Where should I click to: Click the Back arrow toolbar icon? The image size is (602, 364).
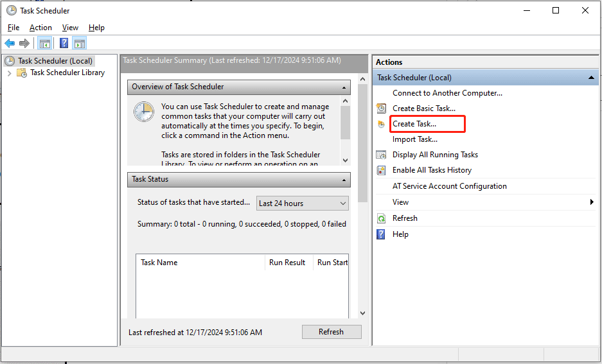pos(10,44)
